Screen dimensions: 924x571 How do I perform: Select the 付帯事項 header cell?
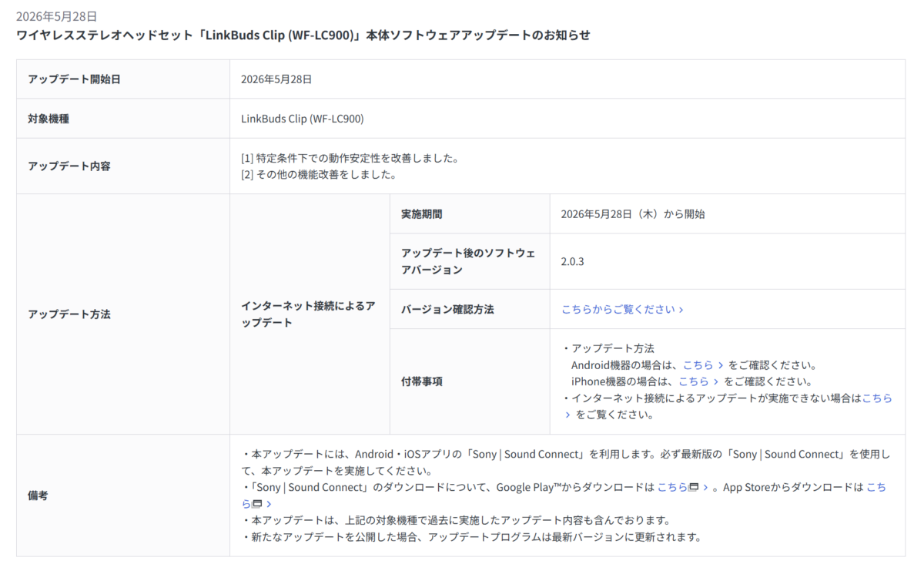[470, 381]
